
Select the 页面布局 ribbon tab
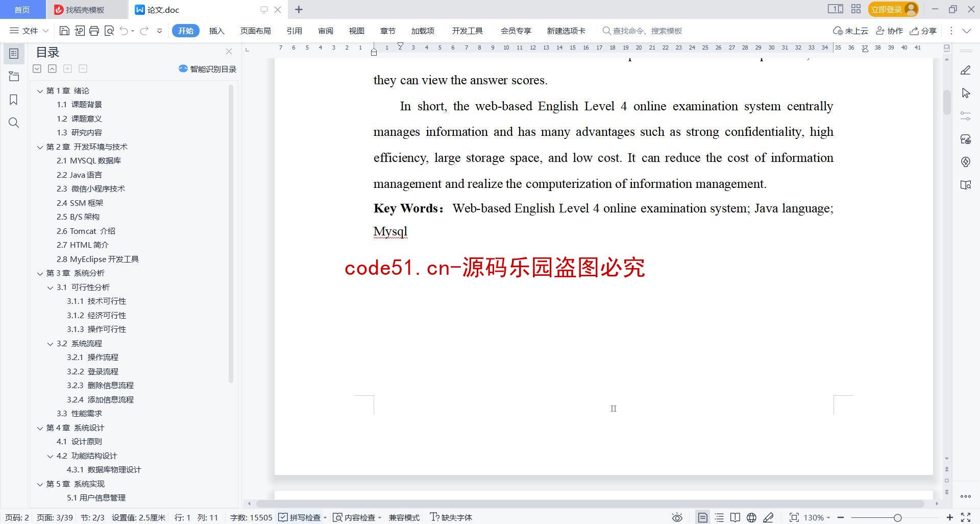(255, 31)
